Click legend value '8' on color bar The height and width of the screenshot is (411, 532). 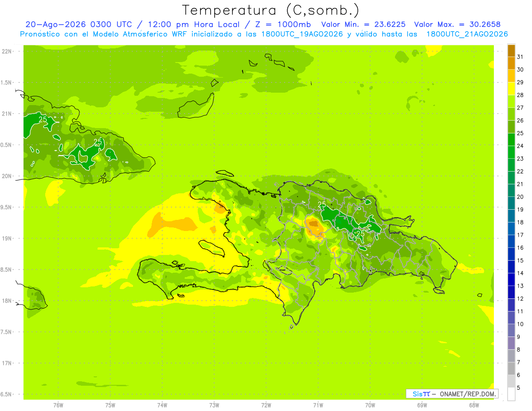tap(519, 349)
